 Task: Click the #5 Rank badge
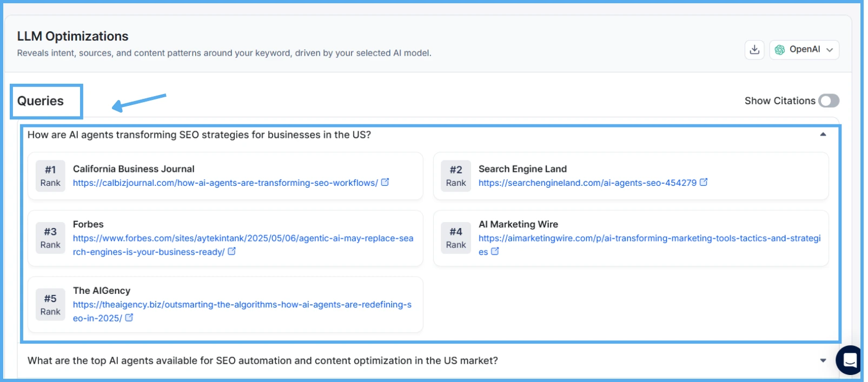click(x=50, y=305)
